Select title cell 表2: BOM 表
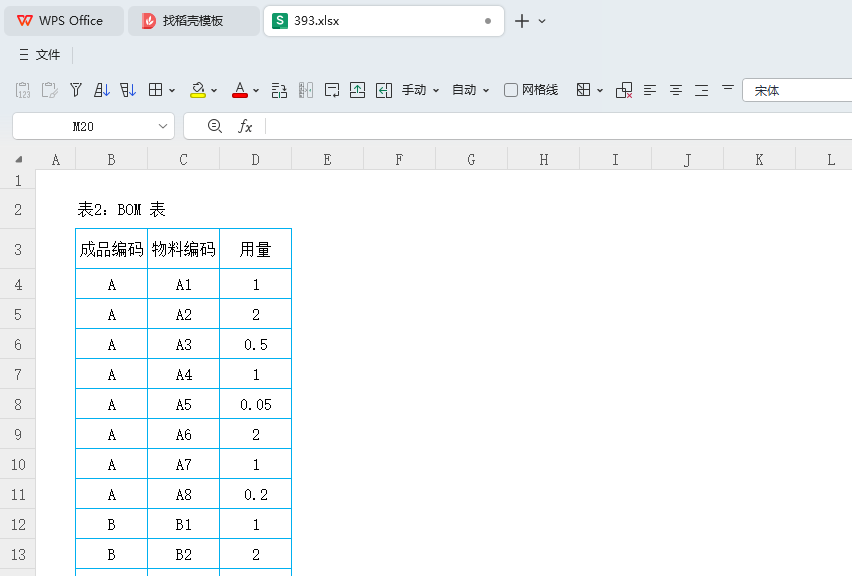 (x=121, y=209)
